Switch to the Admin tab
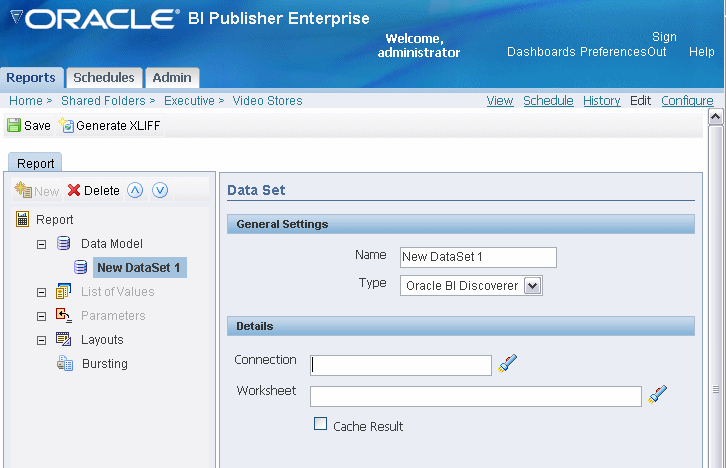The width and height of the screenshot is (726, 468). coord(172,77)
